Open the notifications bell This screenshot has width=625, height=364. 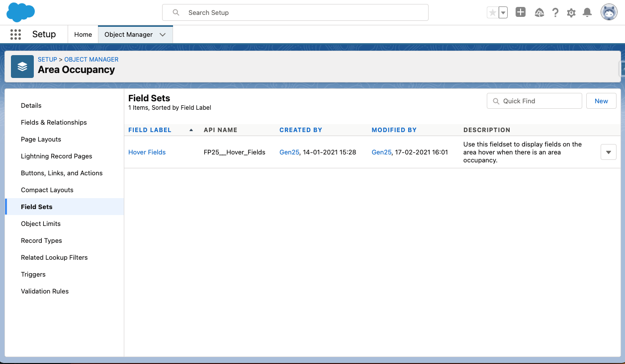(x=587, y=13)
